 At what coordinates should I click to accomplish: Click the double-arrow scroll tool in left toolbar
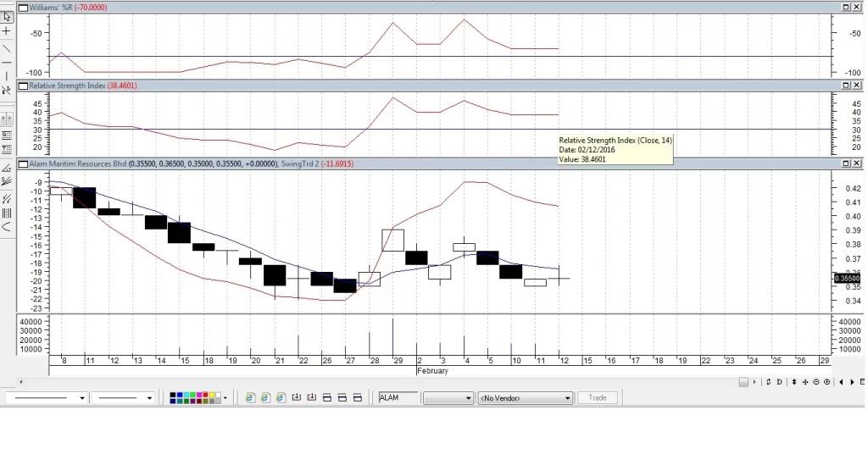click(7, 119)
